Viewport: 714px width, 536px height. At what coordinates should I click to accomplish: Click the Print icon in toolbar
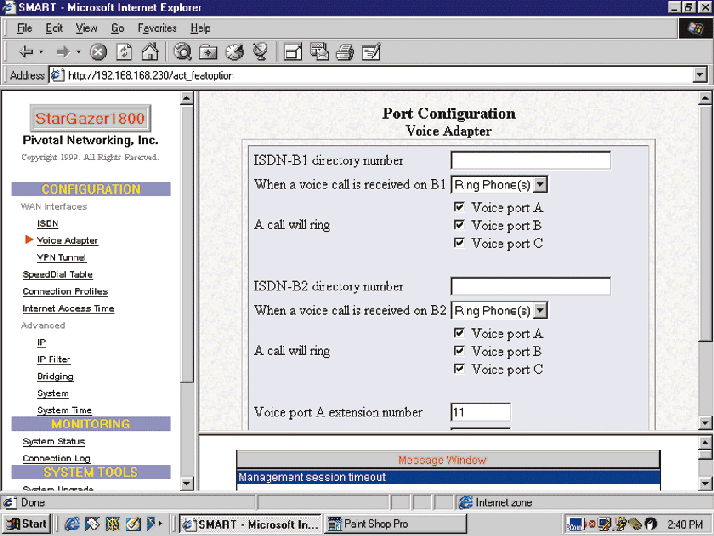pos(345,52)
